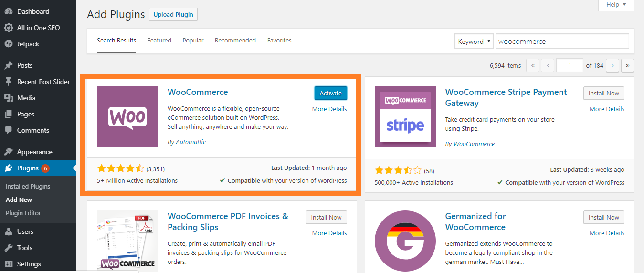Switch to the Featured tab
644x273 pixels.
tap(159, 41)
